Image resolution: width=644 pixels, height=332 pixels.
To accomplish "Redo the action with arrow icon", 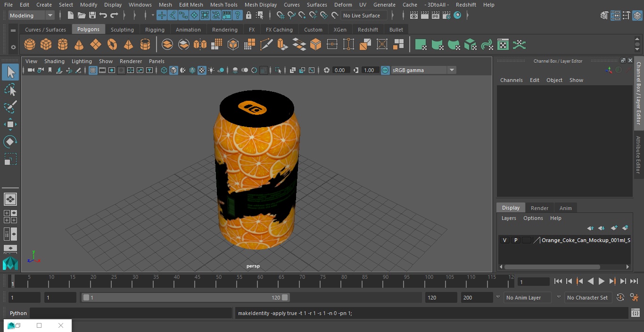I will 114,16.
